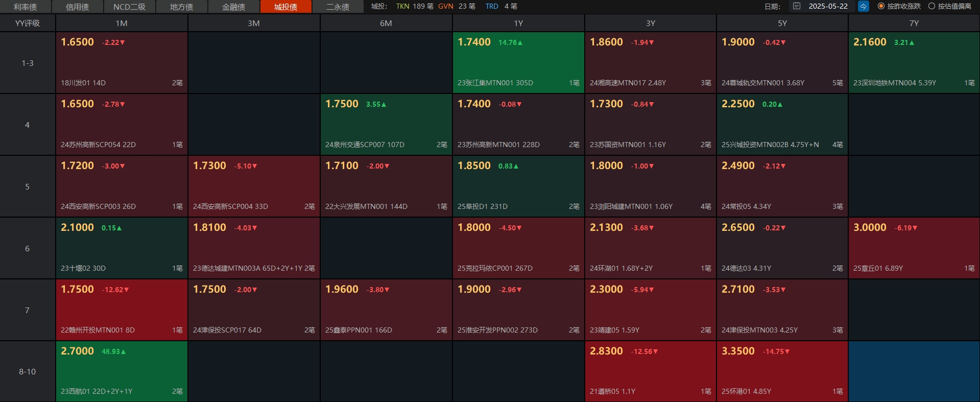Select the 8-10 rating row header
The width and height of the screenshot is (980, 402).
click(x=28, y=371)
